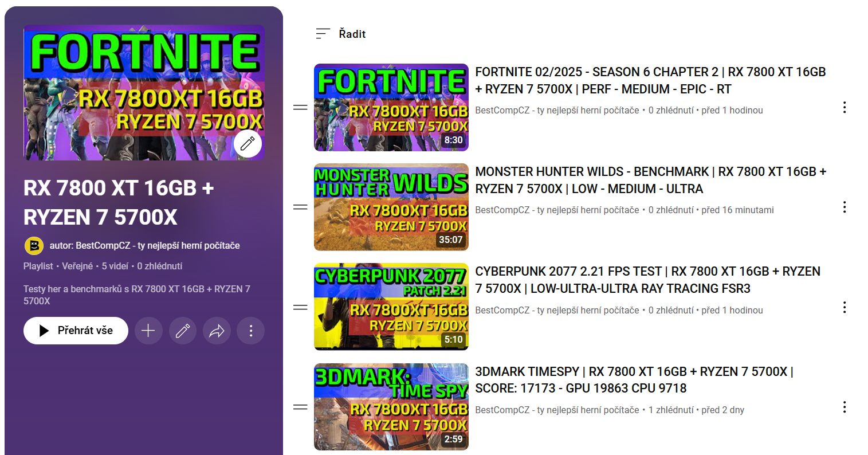868x455 pixels.
Task: Edit the playlist cover thumbnail with the pencil icon
Action: point(248,144)
